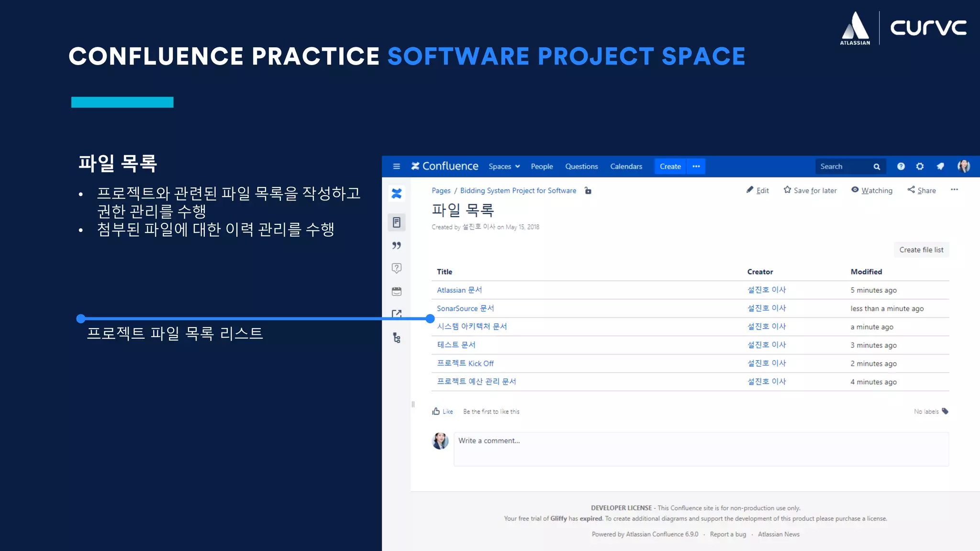Open the notifications icon in header
The height and width of the screenshot is (551, 980).
pos(940,166)
